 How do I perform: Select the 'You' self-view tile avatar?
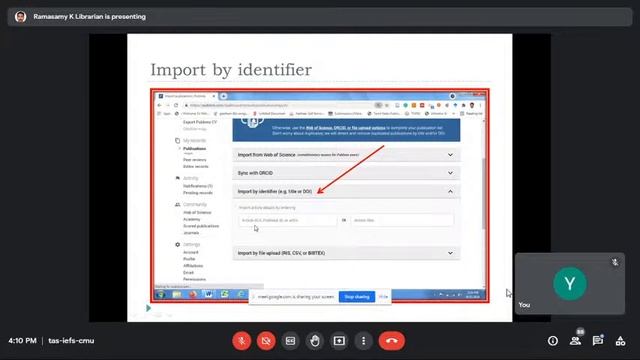pyautogui.click(x=570, y=284)
